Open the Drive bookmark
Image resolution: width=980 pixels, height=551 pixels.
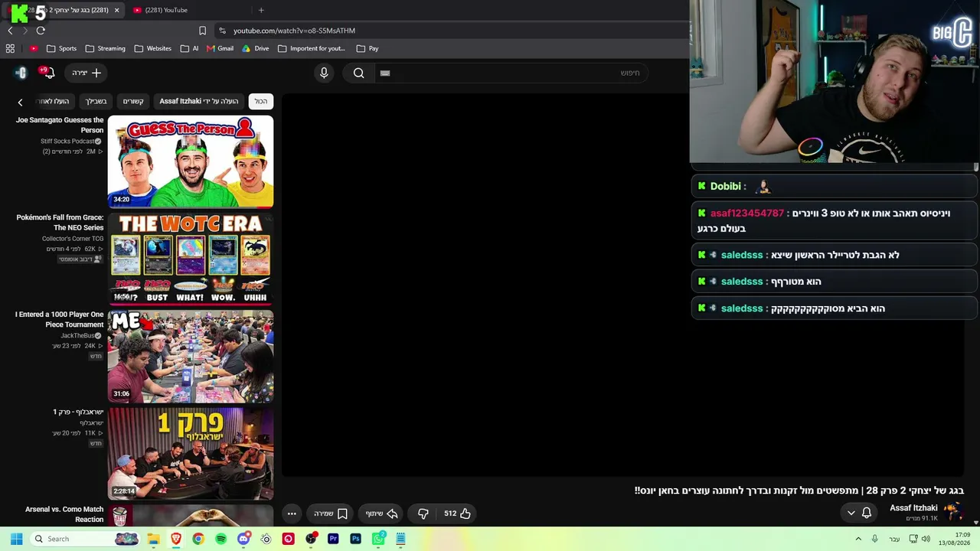pyautogui.click(x=256, y=48)
